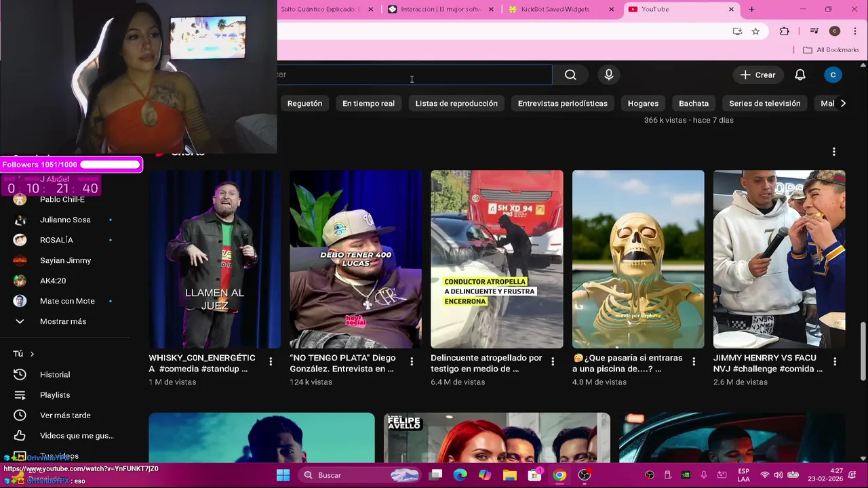The image size is (868, 488).
Task: Click the YouTube search input field
Action: point(414,75)
